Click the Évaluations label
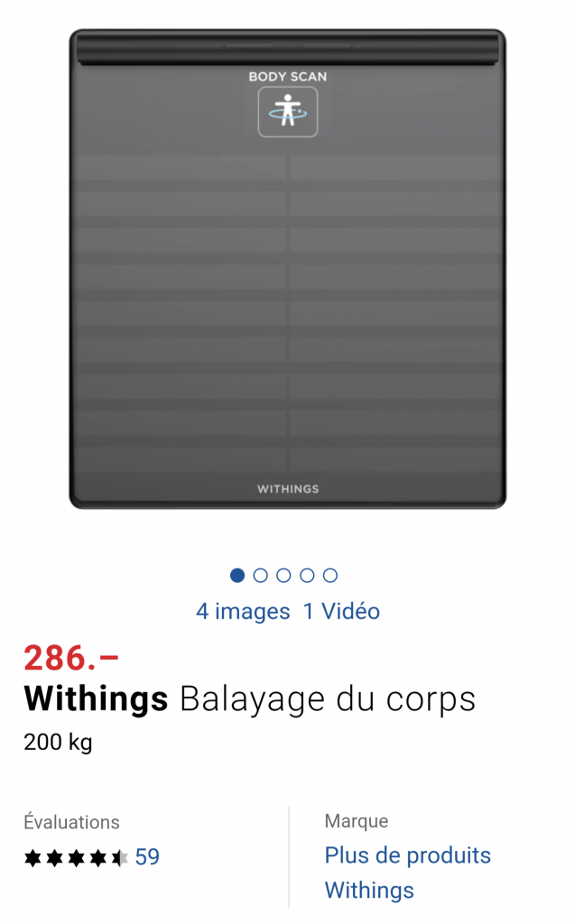 click(71, 822)
